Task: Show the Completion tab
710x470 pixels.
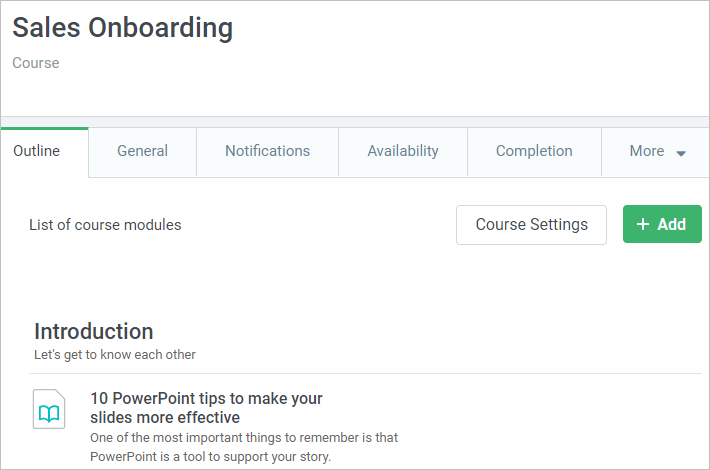Action: tap(534, 152)
